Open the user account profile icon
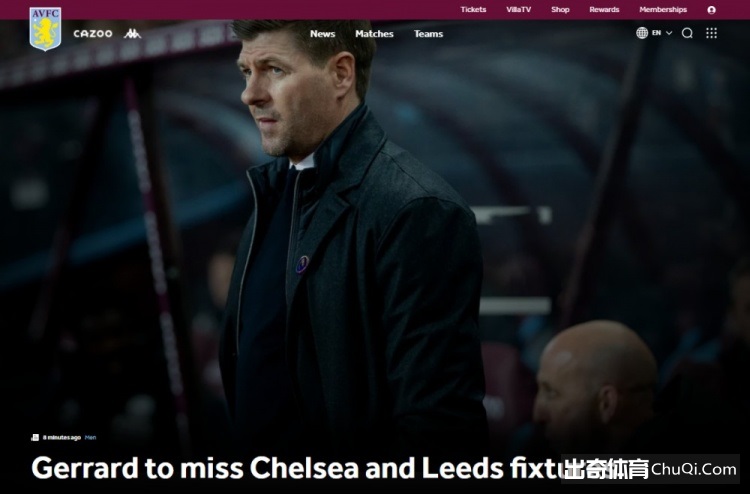 click(711, 10)
